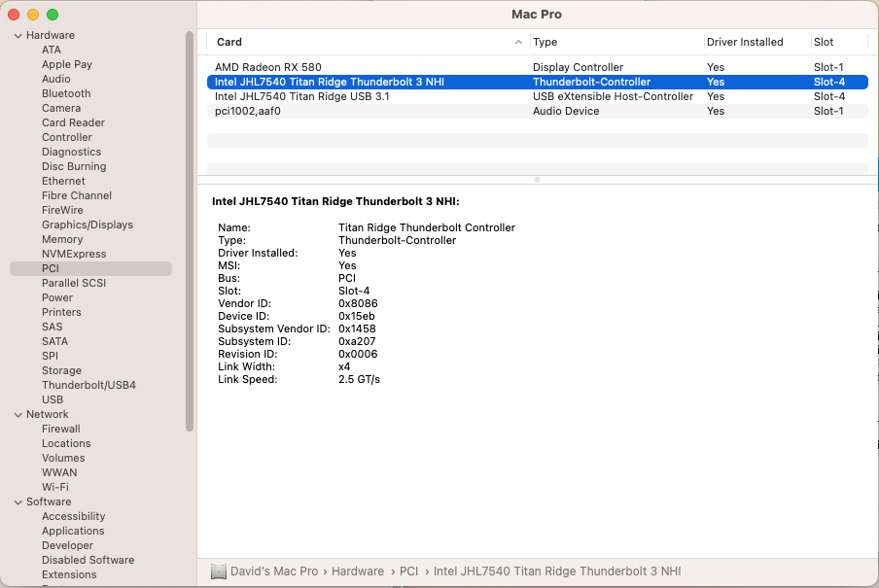Open SAS in the sidebar

(x=53, y=327)
